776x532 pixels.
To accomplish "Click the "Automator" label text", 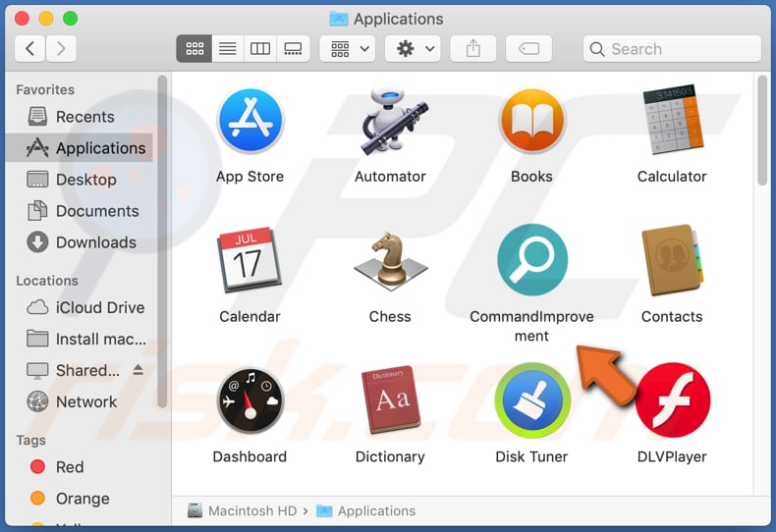I will [x=391, y=177].
